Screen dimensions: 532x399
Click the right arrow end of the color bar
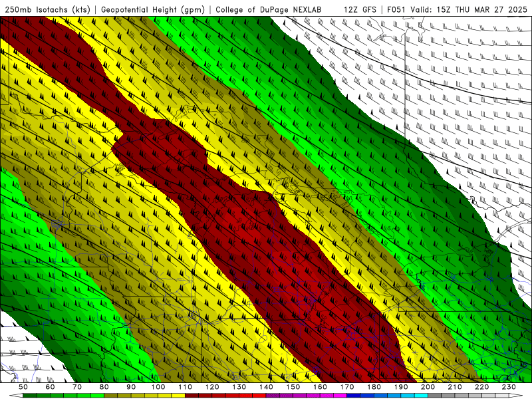(516, 396)
